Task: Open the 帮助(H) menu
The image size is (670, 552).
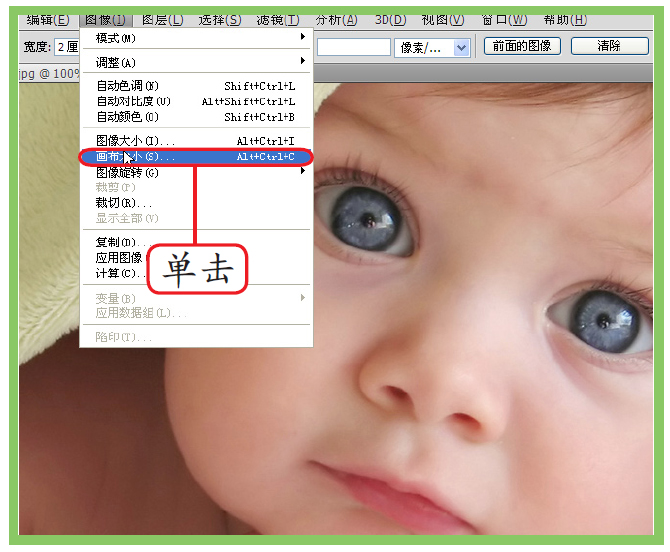Action: coord(565,20)
